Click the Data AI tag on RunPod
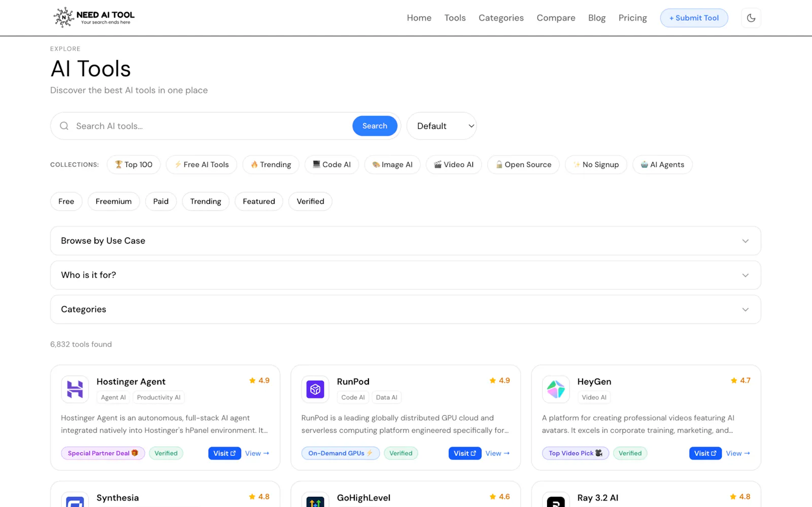The height and width of the screenshot is (507, 812). pyautogui.click(x=387, y=397)
